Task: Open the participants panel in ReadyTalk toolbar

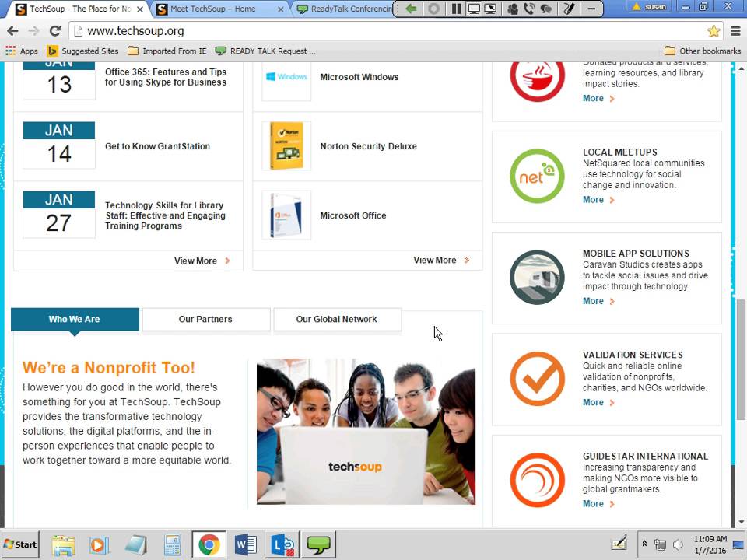Action: click(513, 9)
